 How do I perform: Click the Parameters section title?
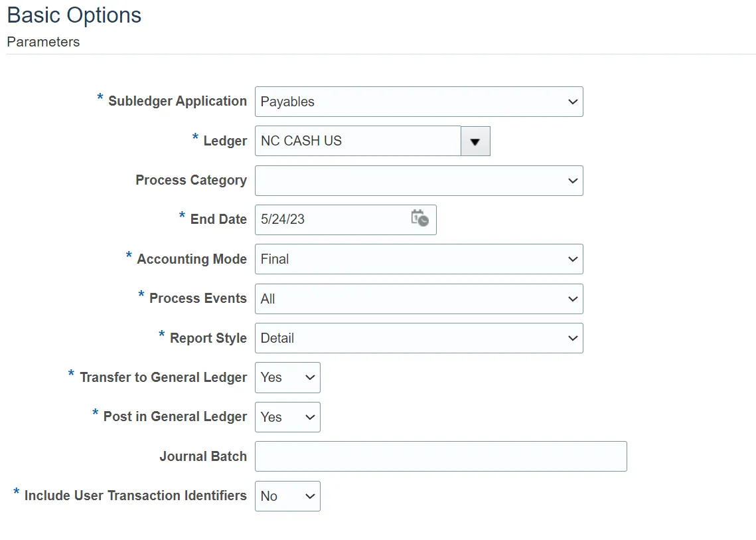[43, 42]
